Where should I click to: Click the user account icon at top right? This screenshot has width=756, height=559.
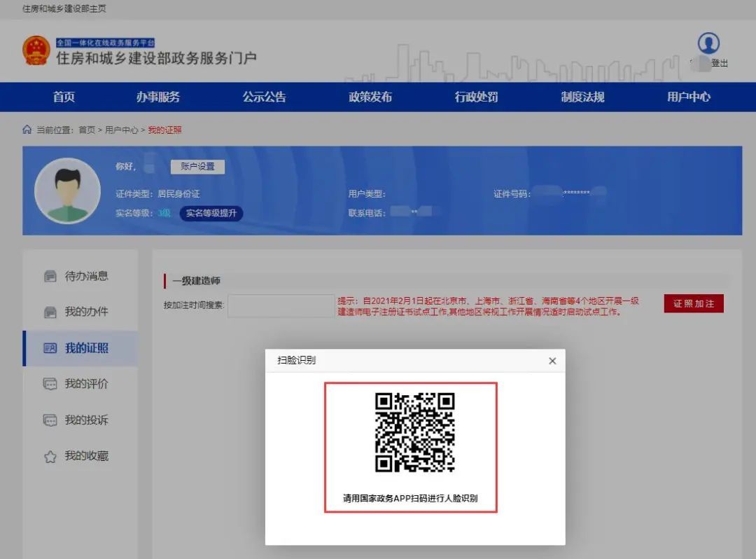coord(708,43)
